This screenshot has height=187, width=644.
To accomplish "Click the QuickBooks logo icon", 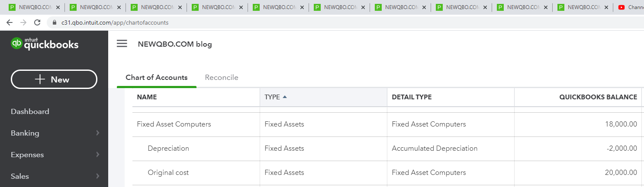I will (x=17, y=44).
